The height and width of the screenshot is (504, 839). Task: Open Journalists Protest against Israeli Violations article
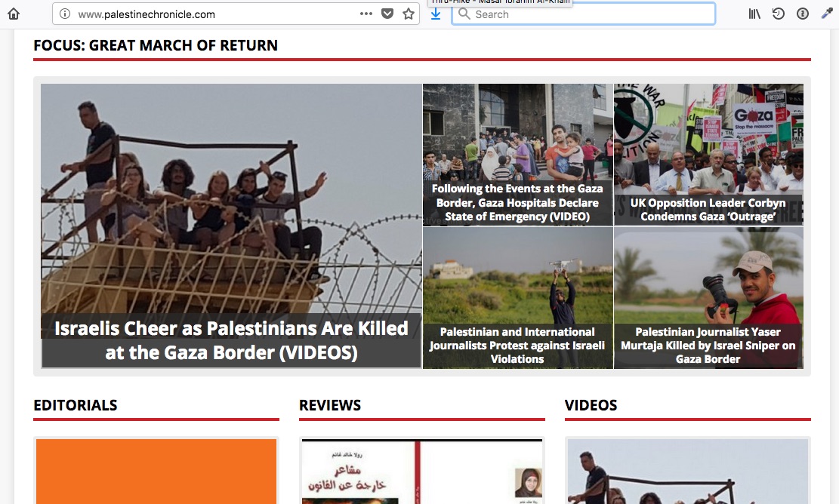tap(517, 346)
